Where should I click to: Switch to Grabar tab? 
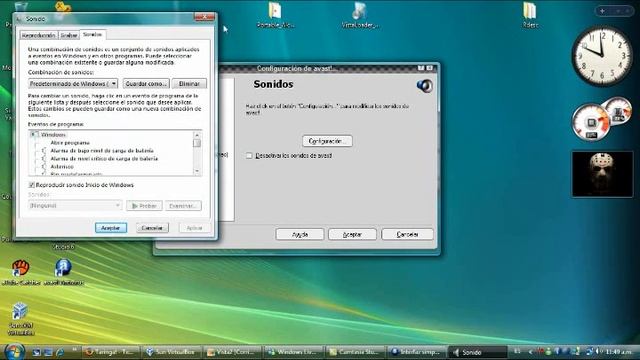click(69, 36)
